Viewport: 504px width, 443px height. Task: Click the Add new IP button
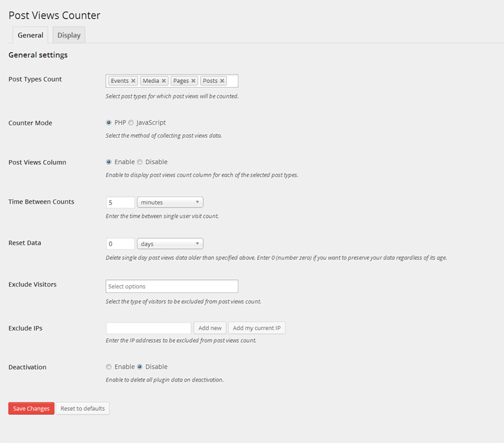(x=210, y=328)
